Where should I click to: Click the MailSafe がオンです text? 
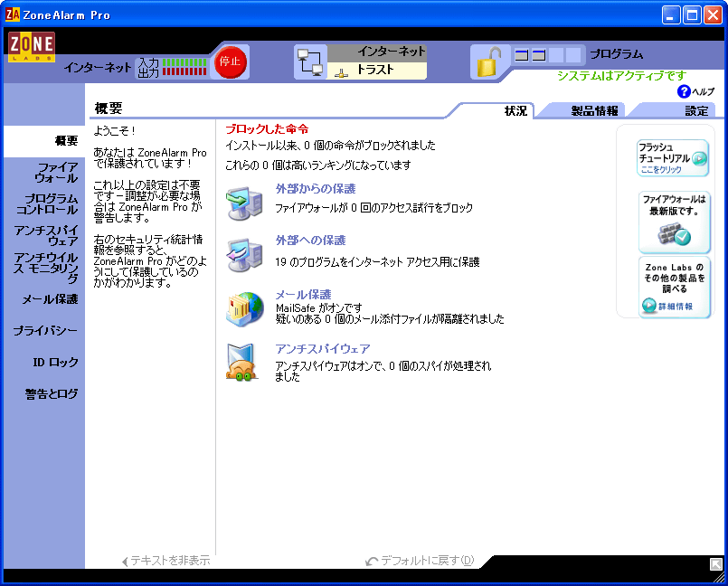(x=319, y=307)
